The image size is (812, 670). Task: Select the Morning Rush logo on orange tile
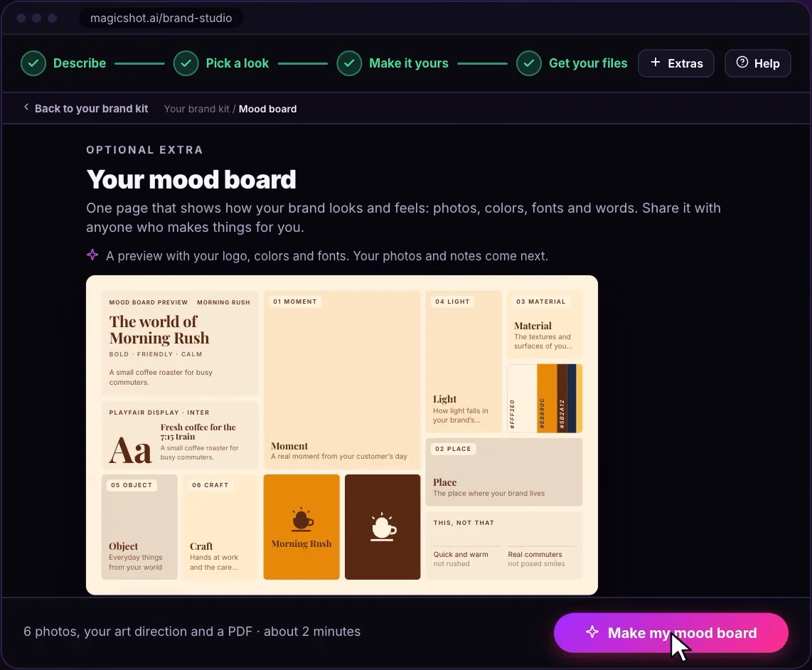click(301, 527)
